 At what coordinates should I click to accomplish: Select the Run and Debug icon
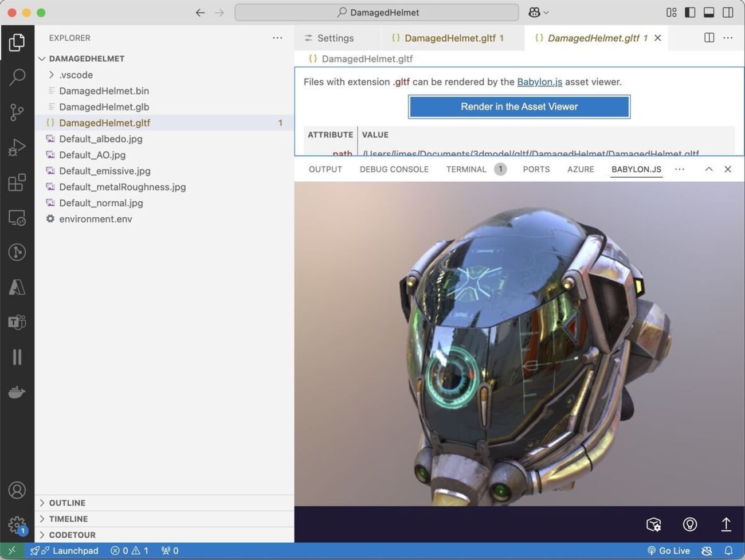tap(17, 147)
